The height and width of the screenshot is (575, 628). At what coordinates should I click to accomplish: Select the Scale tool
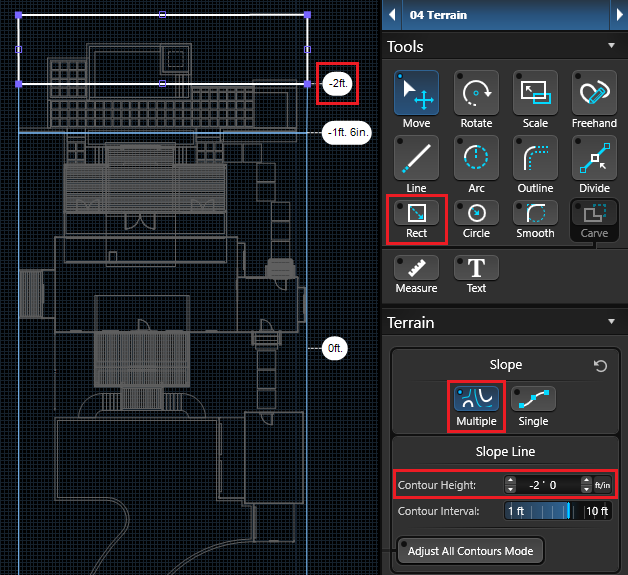tap(535, 93)
